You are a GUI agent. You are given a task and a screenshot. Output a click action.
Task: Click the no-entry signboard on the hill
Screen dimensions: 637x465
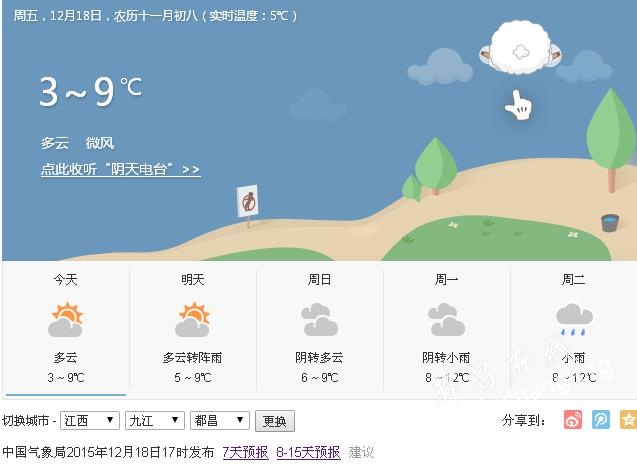248,201
